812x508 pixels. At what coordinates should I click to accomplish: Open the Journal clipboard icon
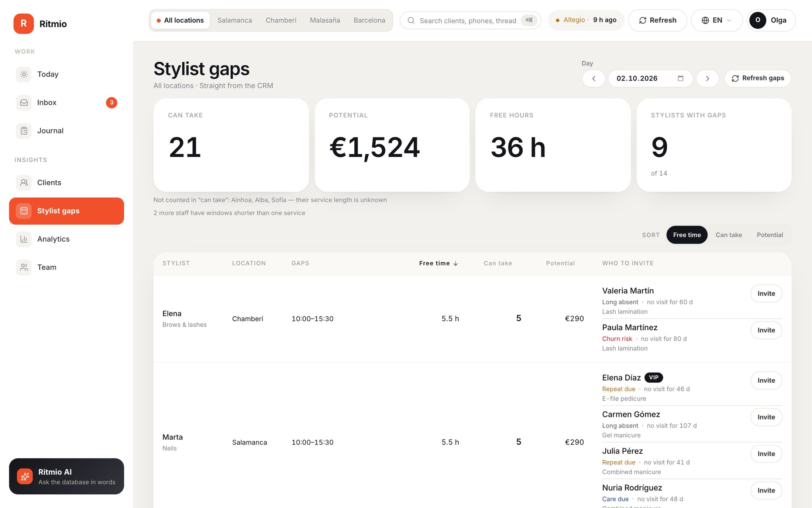pos(24,131)
